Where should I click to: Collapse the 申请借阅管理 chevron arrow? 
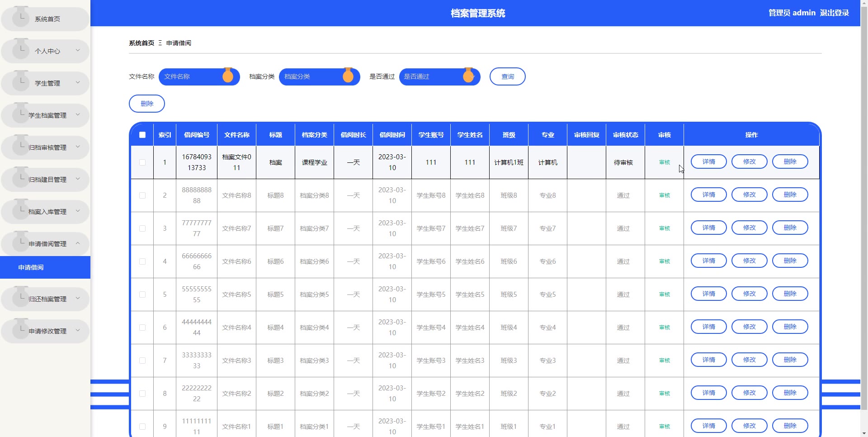point(78,243)
